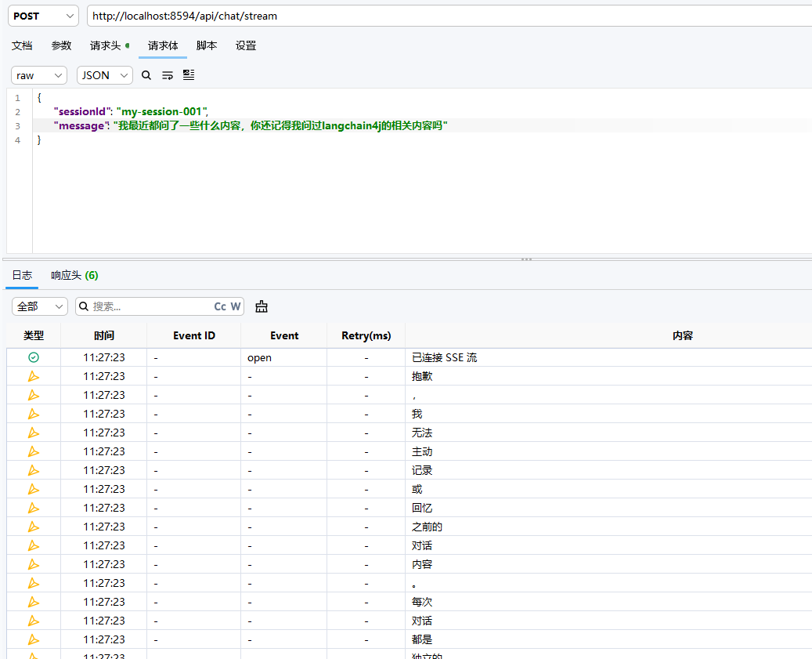This screenshot has height=659, width=812.
Task: Open the JSON format dropdown
Action: pyautogui.click(x=105, y=76)
